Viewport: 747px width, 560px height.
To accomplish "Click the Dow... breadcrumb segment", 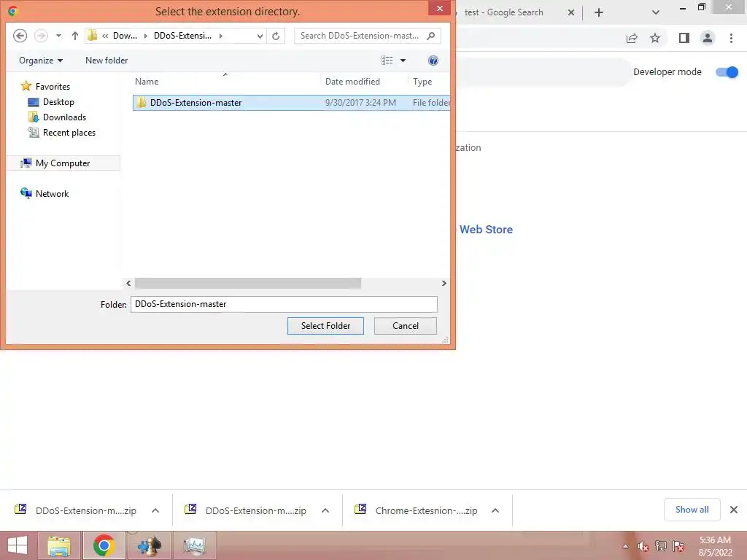I will pos(125,36).
